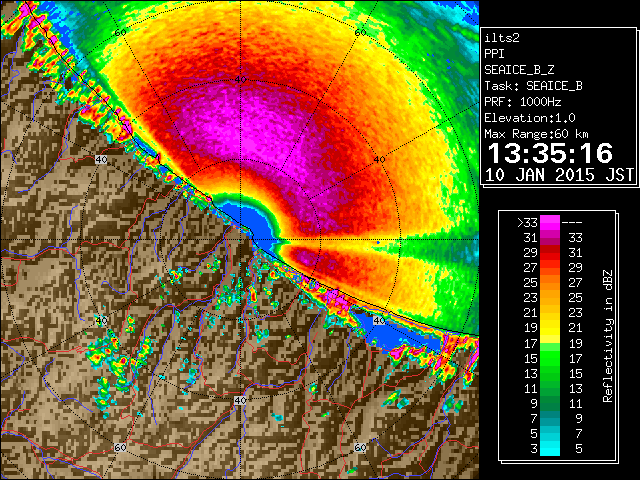Click the 'Reflectivity in dBZ' legend title
The width and height of the screenshot is (640, 480).
[607, 336]
